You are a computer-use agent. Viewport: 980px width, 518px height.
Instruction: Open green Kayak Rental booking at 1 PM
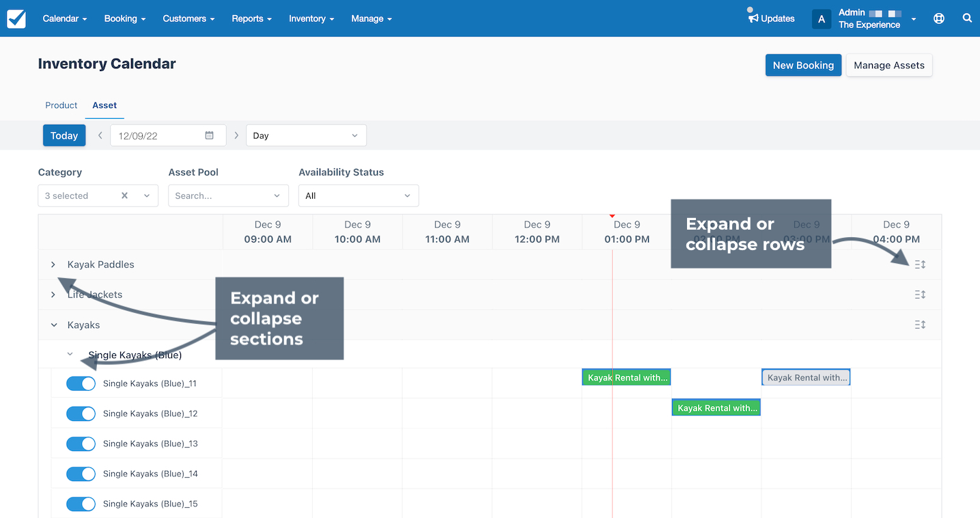coord(627,377)
